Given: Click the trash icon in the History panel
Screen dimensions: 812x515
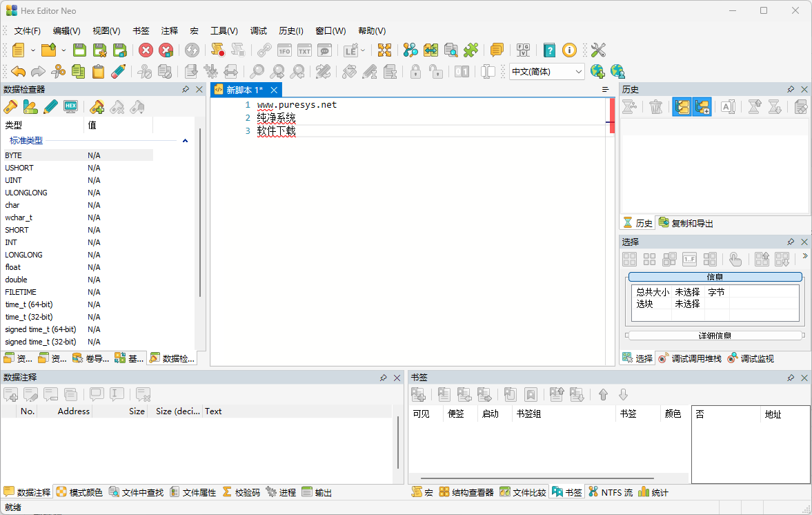Looking at the screenshot, I should point(655,106).
